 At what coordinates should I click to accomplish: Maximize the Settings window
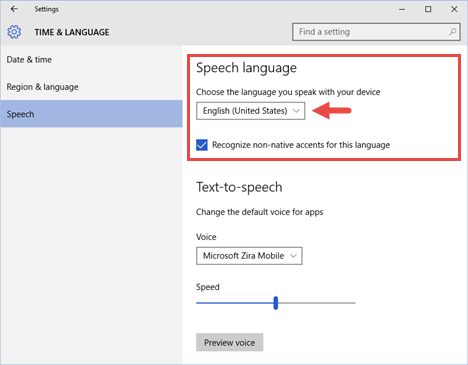click(x=428, y=9)
